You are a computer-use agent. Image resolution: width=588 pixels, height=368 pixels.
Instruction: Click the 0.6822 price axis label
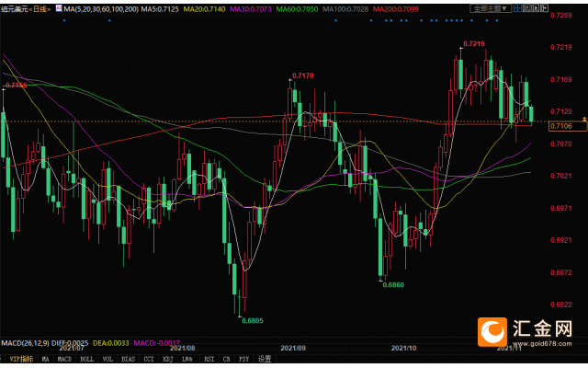[561, 305]
